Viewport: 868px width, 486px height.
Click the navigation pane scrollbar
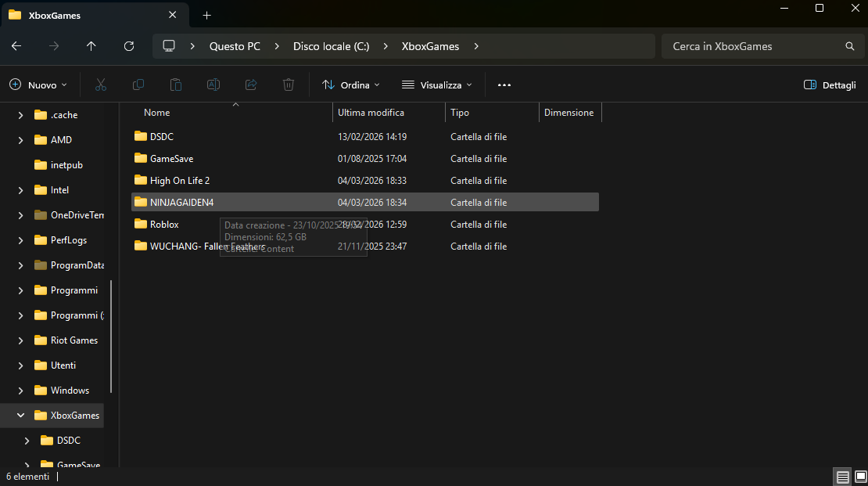tap(111, 337)
